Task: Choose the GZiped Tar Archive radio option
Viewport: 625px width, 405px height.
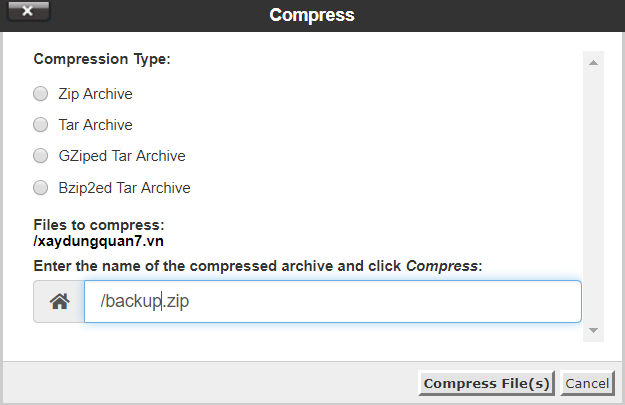Action: click(40, 156)
